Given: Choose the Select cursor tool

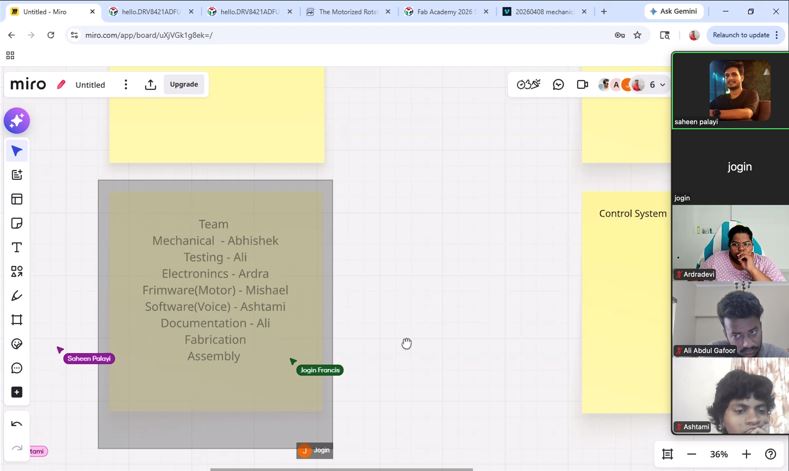Looking at the screenshot, I should point(17,151).
